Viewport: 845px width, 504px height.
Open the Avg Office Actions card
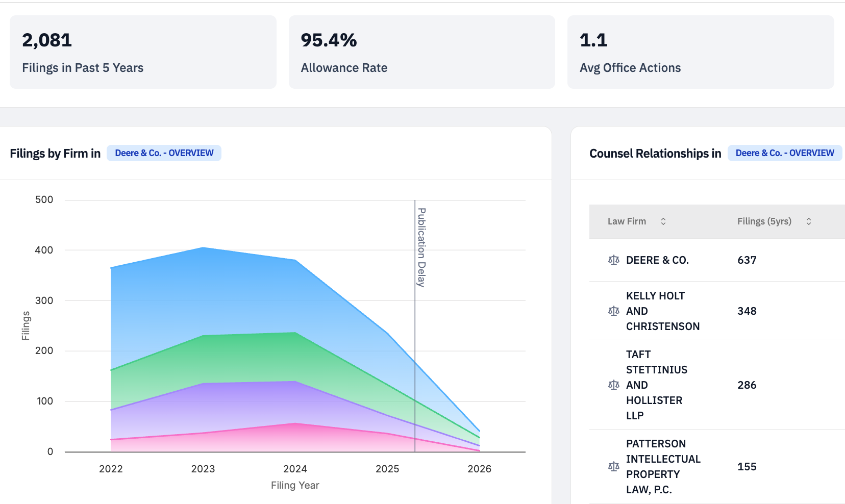click(x=701, y=52)
